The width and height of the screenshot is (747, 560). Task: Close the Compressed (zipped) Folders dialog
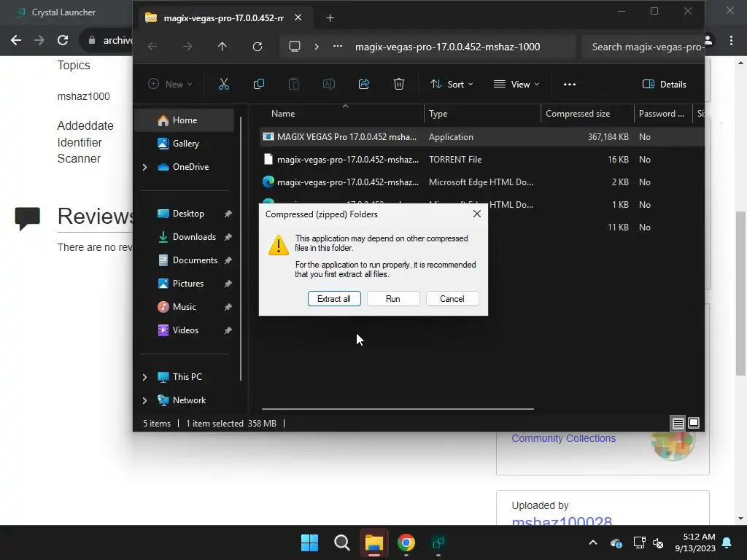pyautogui.click(x=477, y=214)
